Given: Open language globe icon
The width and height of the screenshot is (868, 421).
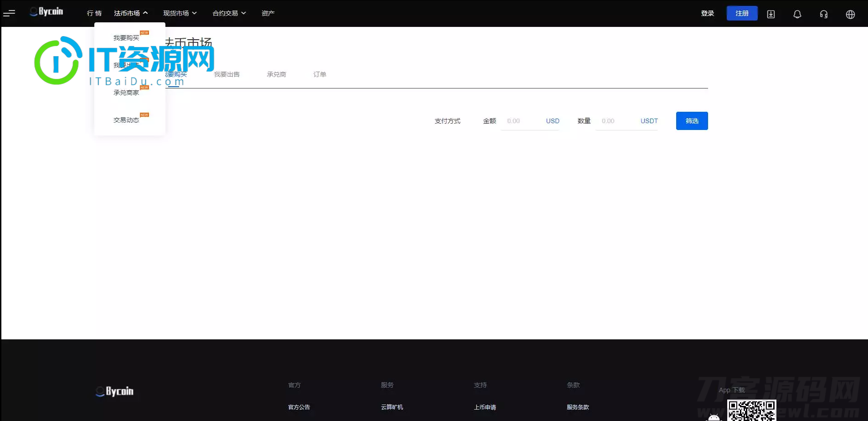Looking at the screenshot, I should click(x=850, y=14).
